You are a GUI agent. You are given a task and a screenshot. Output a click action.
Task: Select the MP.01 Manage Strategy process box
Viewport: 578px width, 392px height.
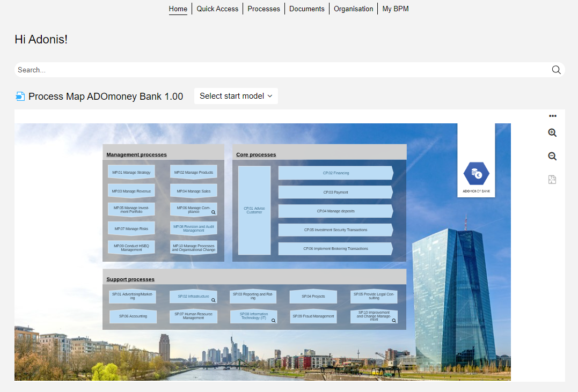(131, 172)
